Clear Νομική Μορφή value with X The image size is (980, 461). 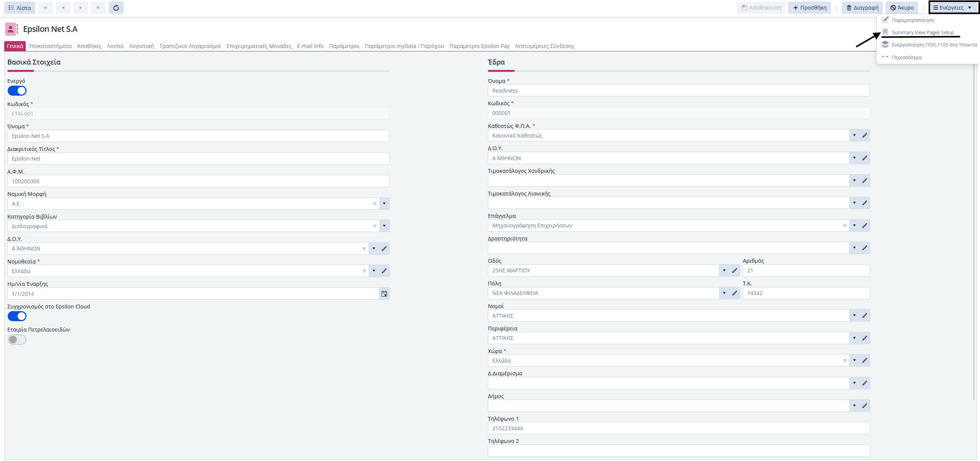coord(375,204)
